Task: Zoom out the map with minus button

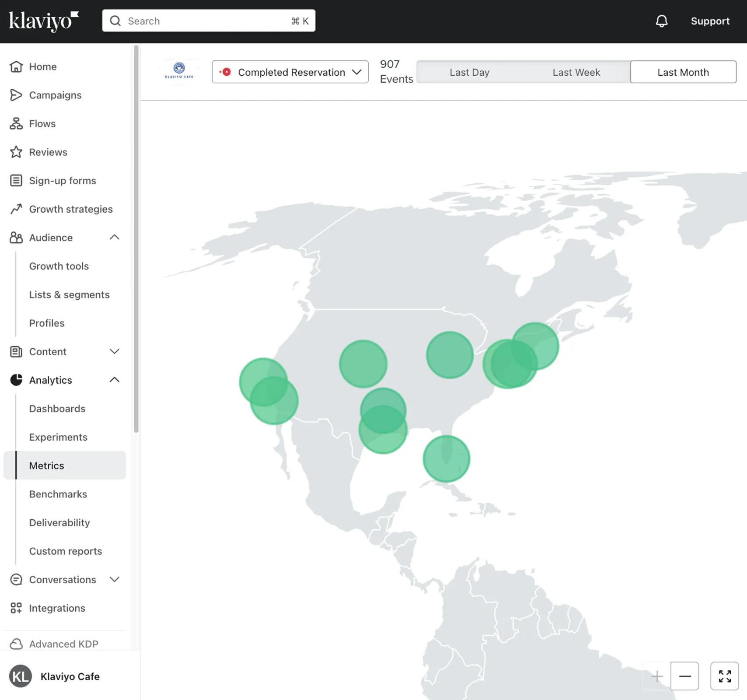Action: (x=685, y=676)
